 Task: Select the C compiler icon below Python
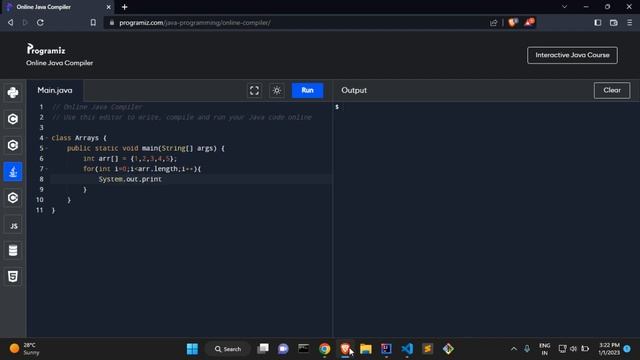coord(13,119)
